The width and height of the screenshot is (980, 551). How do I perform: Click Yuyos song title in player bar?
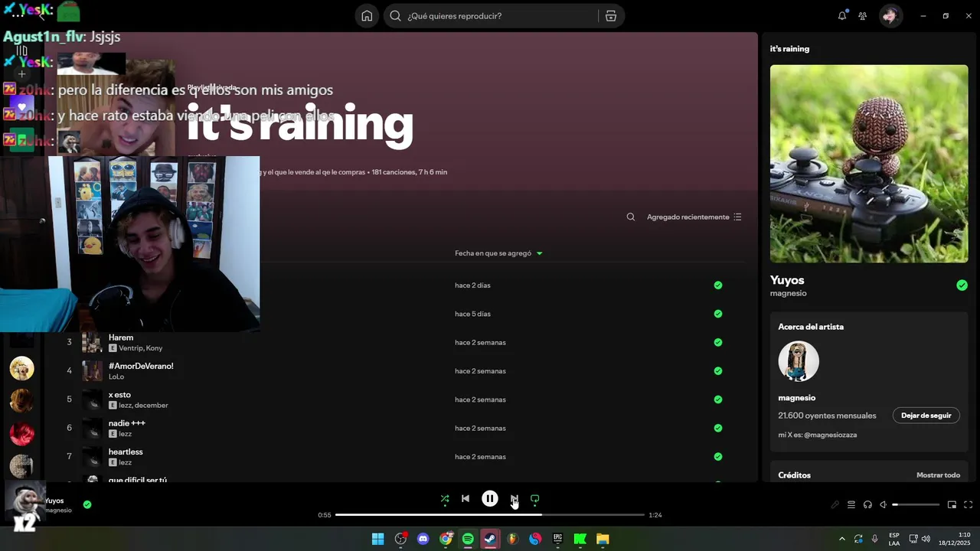[x=54, y=501]
